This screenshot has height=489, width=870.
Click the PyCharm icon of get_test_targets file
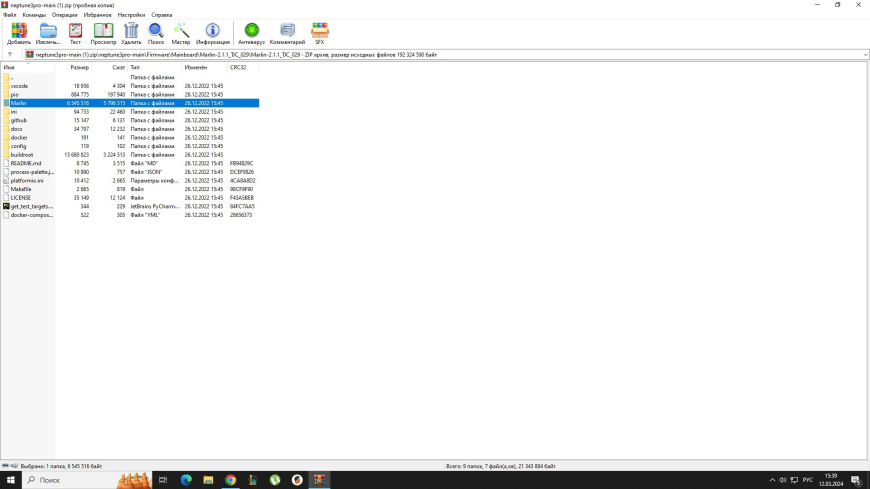[6, 206]
